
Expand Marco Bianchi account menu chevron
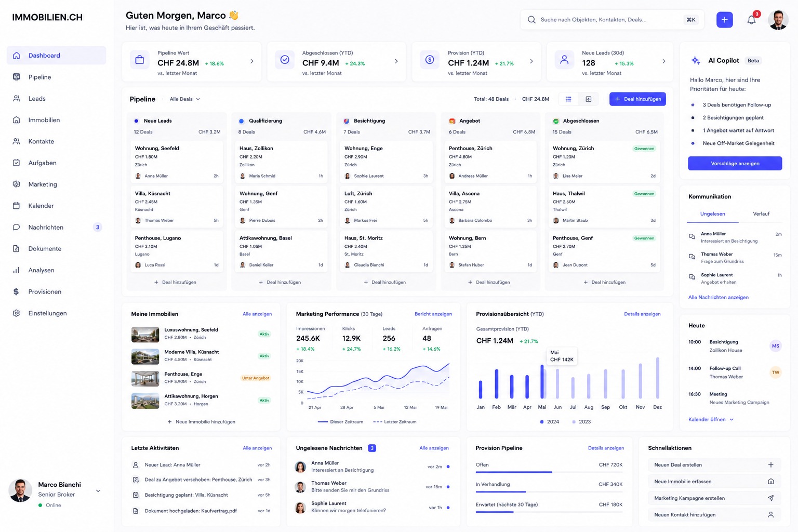[x=98, y=491]
